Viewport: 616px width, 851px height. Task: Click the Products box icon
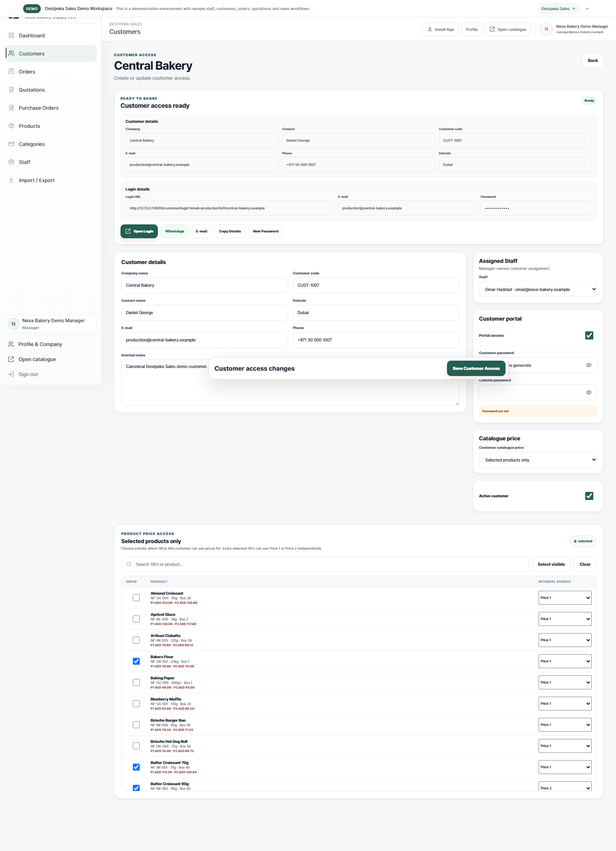(11, 126)
